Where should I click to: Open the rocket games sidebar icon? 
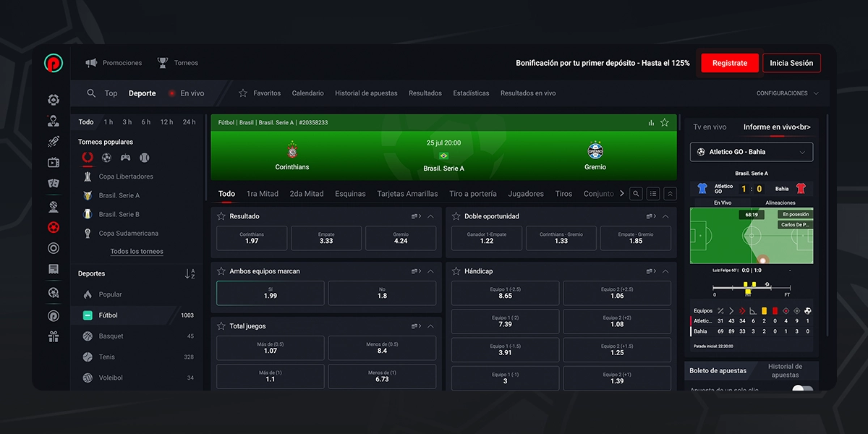54,142
